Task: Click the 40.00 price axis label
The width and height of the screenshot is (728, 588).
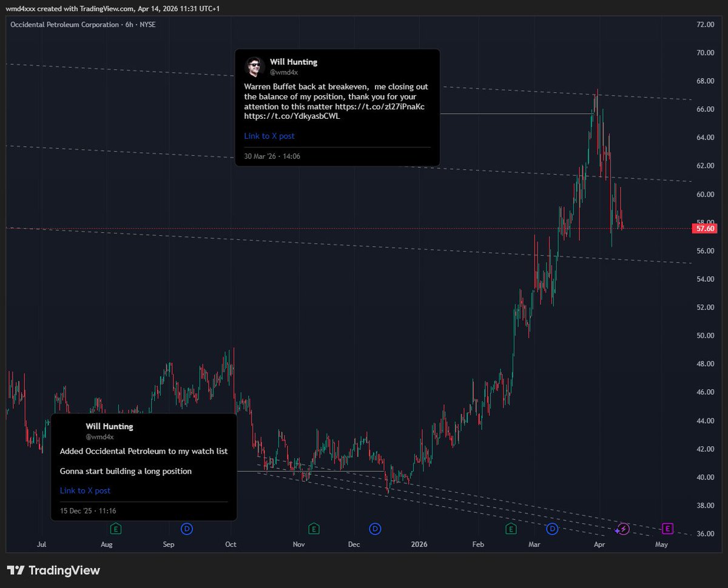Action: click(705, 477)
